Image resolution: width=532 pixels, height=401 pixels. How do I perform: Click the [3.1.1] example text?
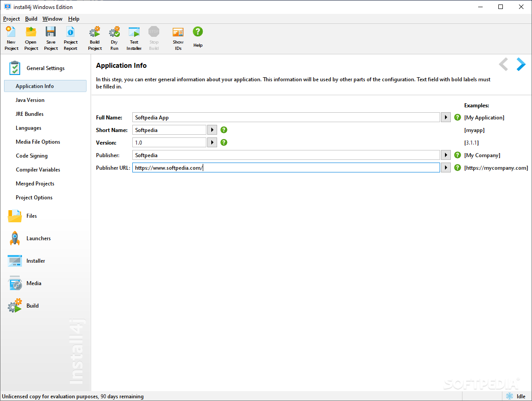[x=471, y=143]
